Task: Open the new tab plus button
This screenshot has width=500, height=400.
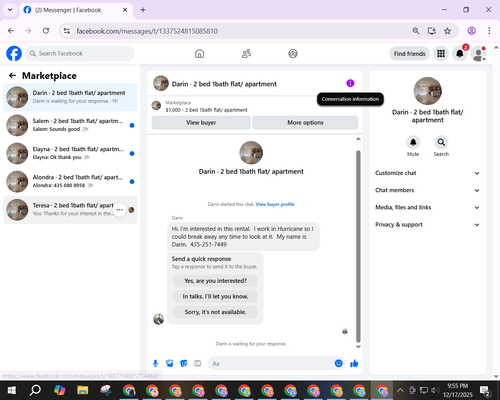Action: click(143, 10)
